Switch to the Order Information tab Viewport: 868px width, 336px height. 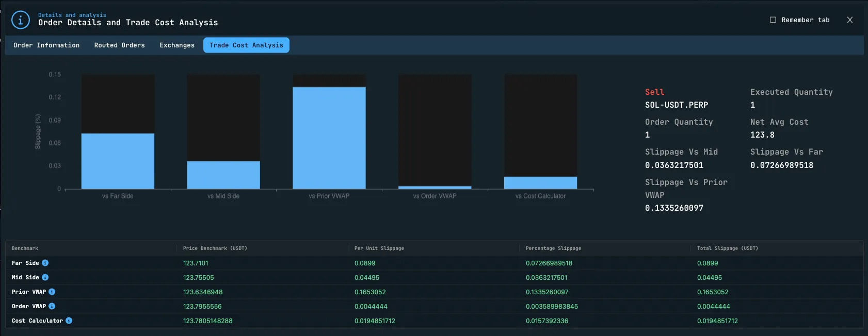click(x=46, y=45)
